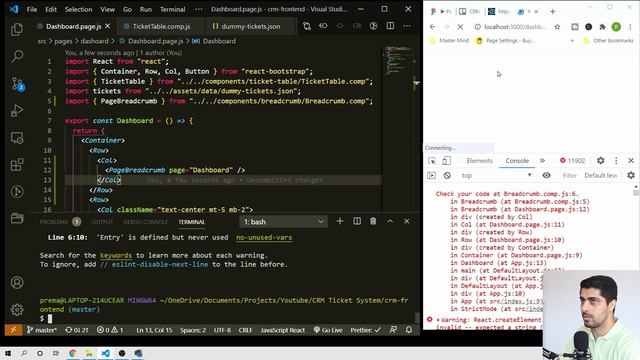Screen dimensions: 640x360
Task: Click the localhost:3000 address bar
Action: point(515,27)
